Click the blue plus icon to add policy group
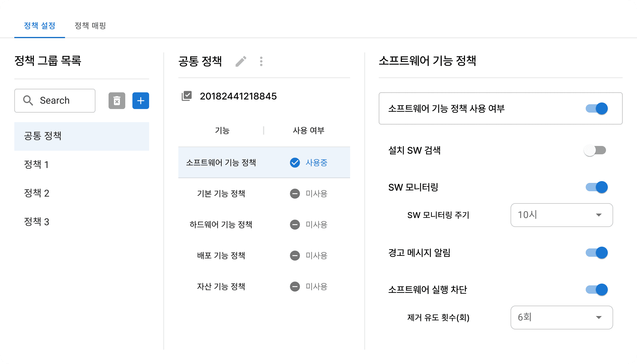 (x=140, y=101)
